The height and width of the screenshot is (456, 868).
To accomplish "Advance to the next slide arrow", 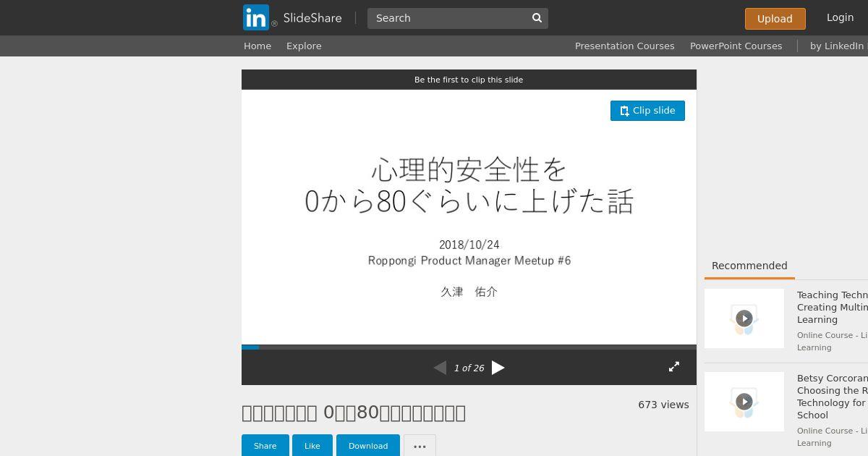I will 498,368.
